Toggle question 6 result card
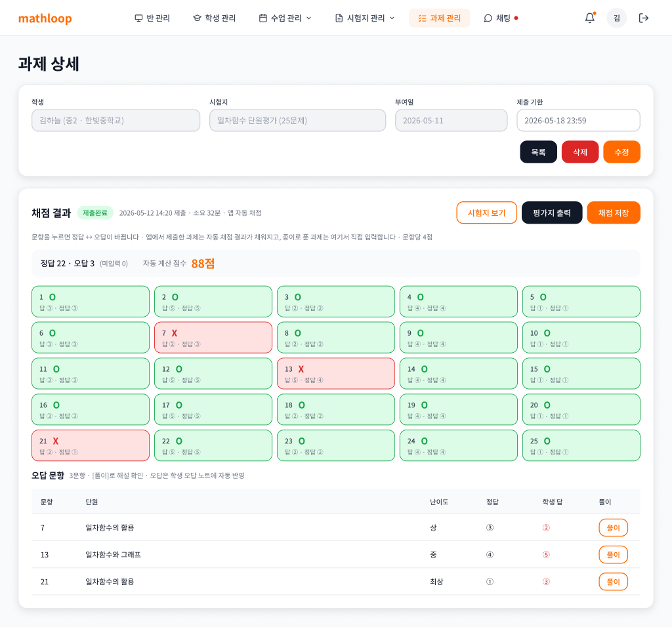The width and height of the screenshot is (672, 627). [x=91, y=338]
